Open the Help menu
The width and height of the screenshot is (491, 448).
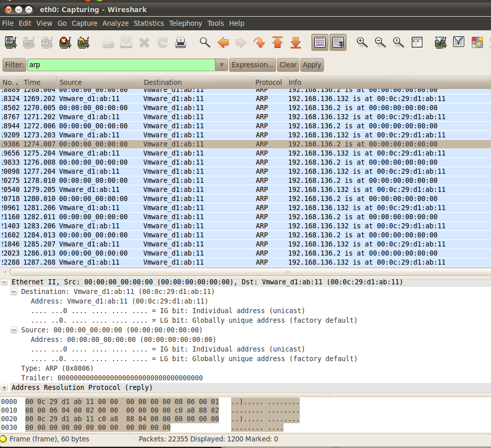coord(237,23)
